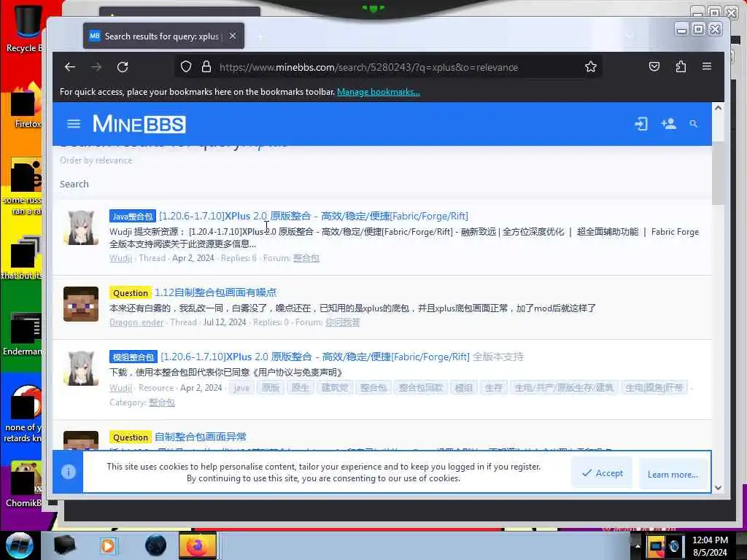Viewport: 747px width, 560px height.
Task: Open the 自制整合包画面异常 question
Action: pos(201,437)
